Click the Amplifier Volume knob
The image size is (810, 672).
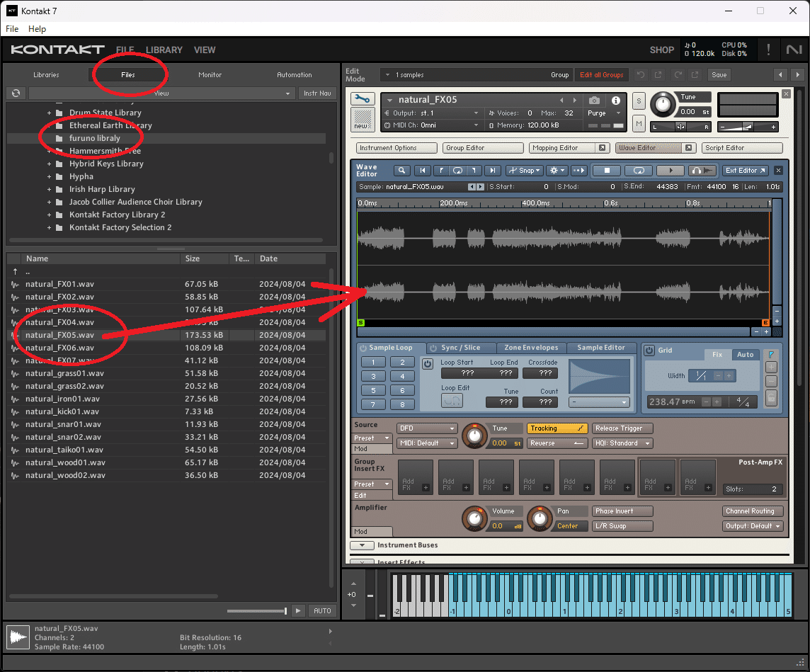474,518
